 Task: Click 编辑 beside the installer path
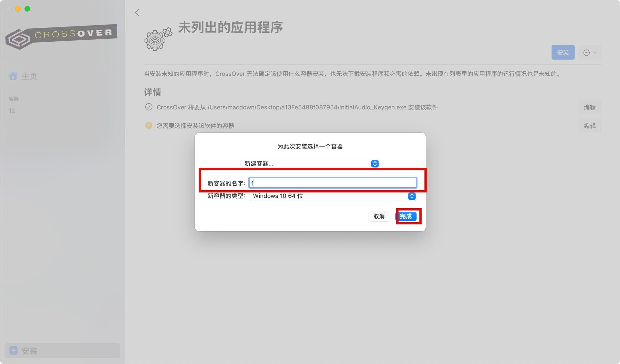[590, 107]
